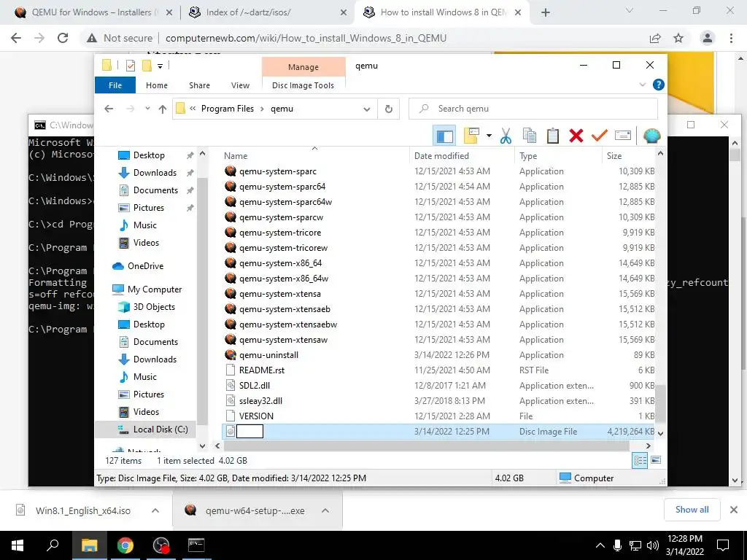This screenshot has height=560, width=747.
Task: Select 3D Objects in navigation pane
Action: click(x=154, y=307)
